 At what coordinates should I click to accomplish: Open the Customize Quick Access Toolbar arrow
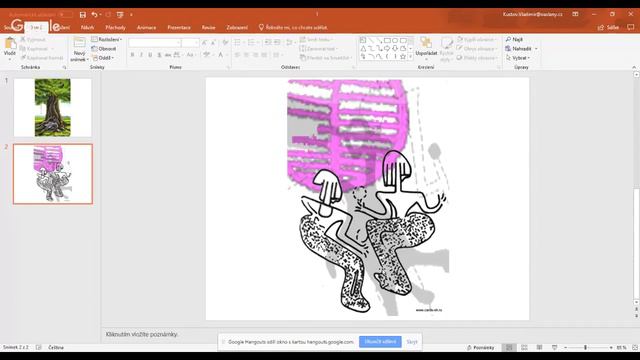point(131,15)
